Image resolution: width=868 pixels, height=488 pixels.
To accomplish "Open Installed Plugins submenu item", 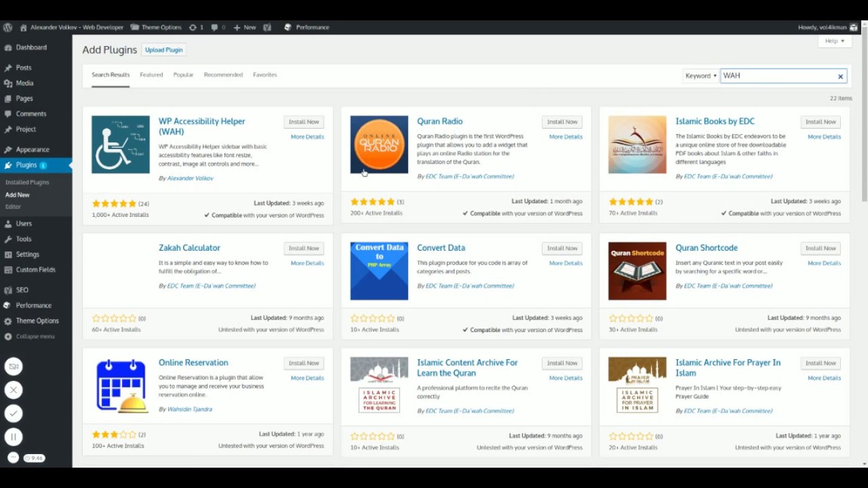I will [27, 182].
